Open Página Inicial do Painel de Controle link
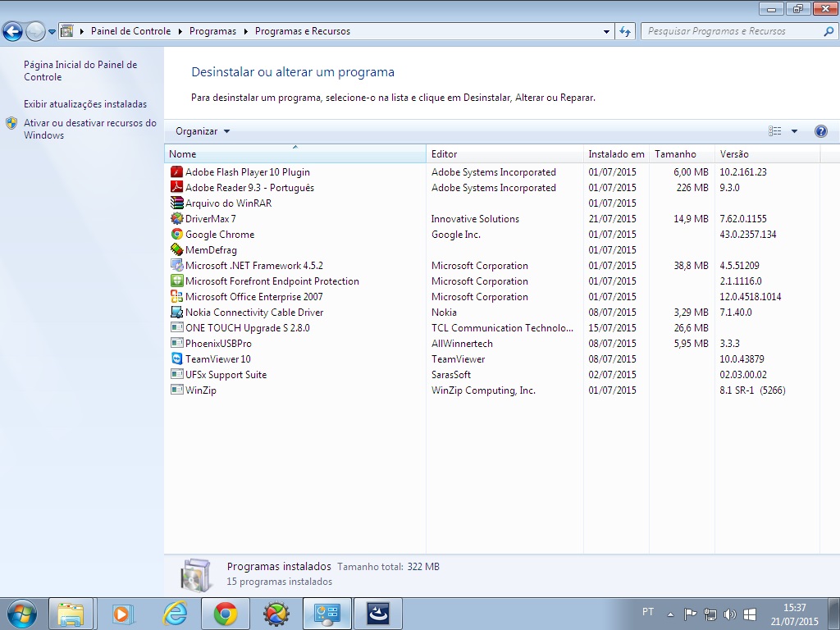The image size is (840, 630). 80,71
